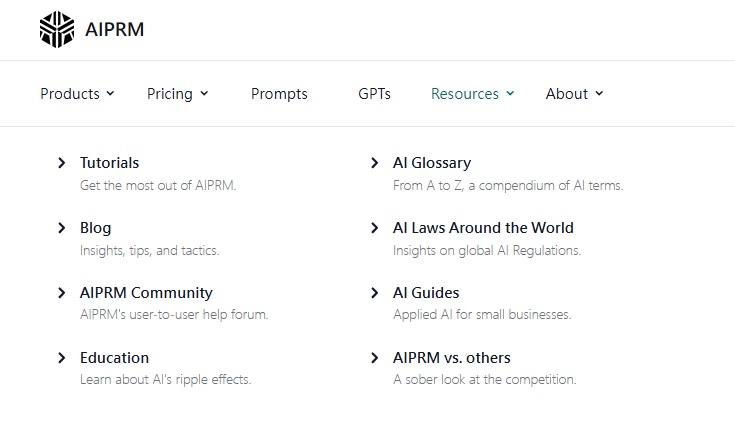This screenshot has width=735, height=427.
Task: Click 'Get the most out of AIPRM.' text
Action: point(158,185)
